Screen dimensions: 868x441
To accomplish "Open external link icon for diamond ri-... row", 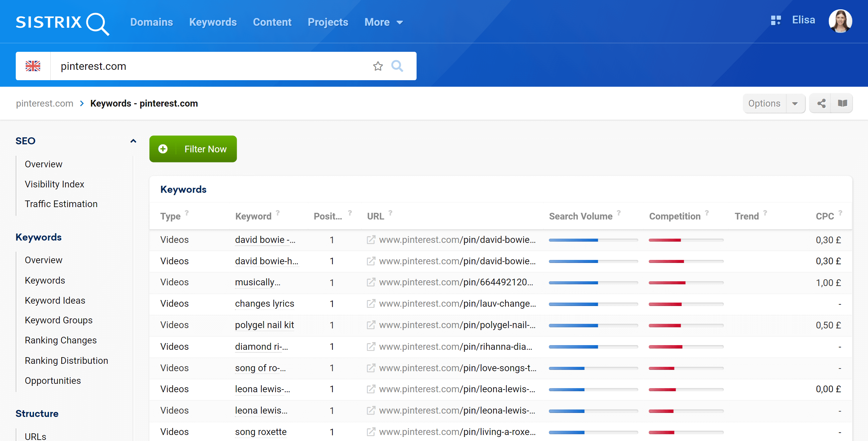I will pyautogui.click(x=371, y=346).
